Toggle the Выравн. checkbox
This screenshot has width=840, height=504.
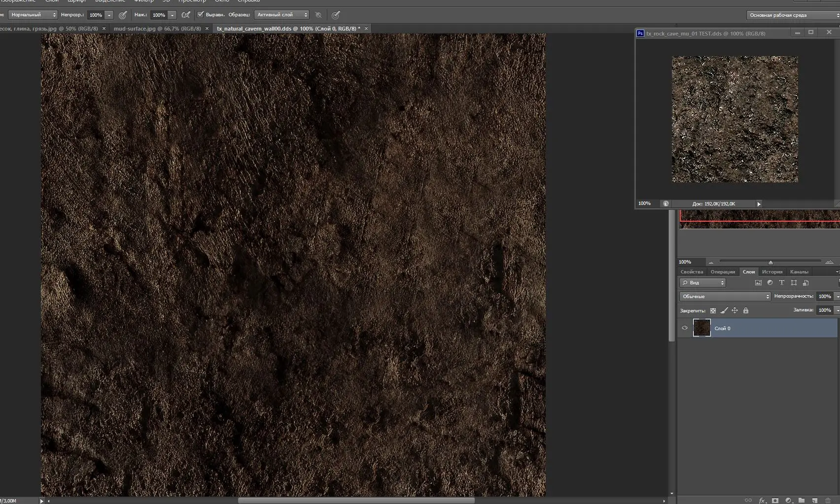[201, 15]
